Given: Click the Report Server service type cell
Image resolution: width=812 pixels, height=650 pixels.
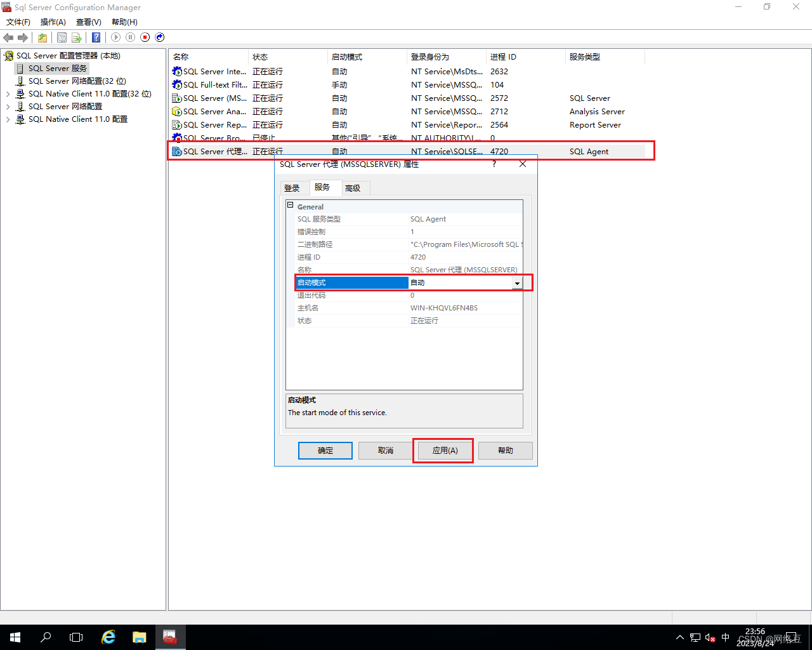Looking at the screenshot, I should pyautogui.click(x=595, y=125).
